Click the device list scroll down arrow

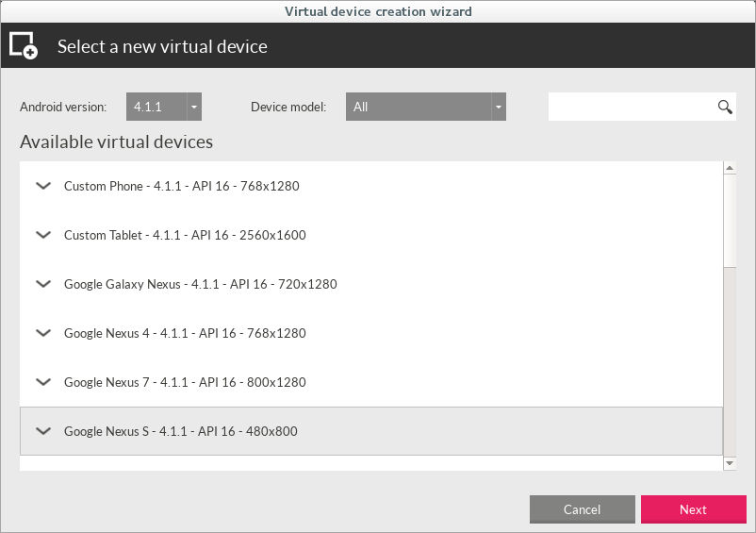(730, 463)
